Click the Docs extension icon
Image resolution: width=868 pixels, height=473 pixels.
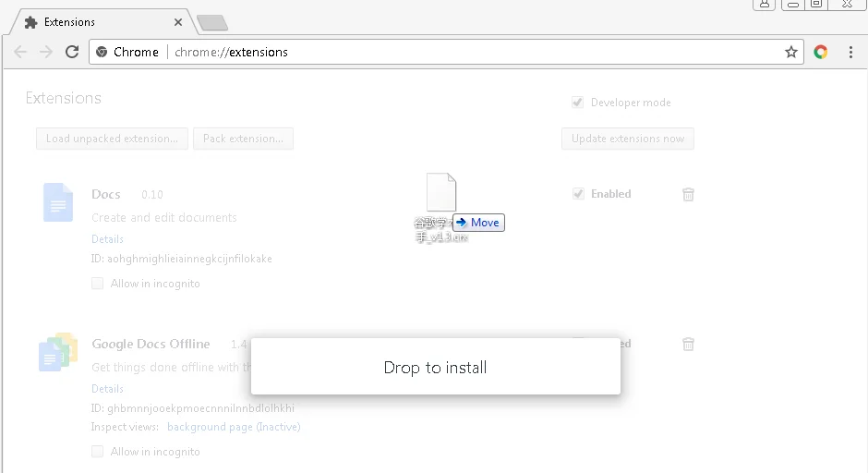coord(58,202)
